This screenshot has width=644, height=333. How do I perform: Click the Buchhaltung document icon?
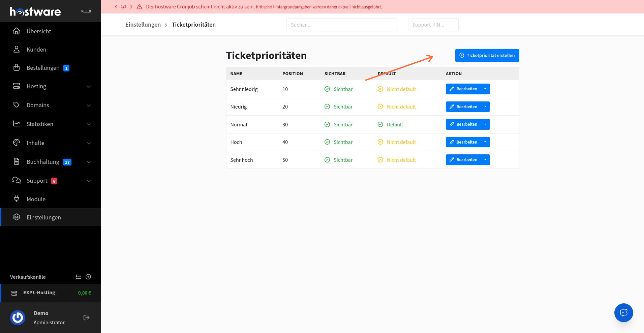(x=17, y=161)
